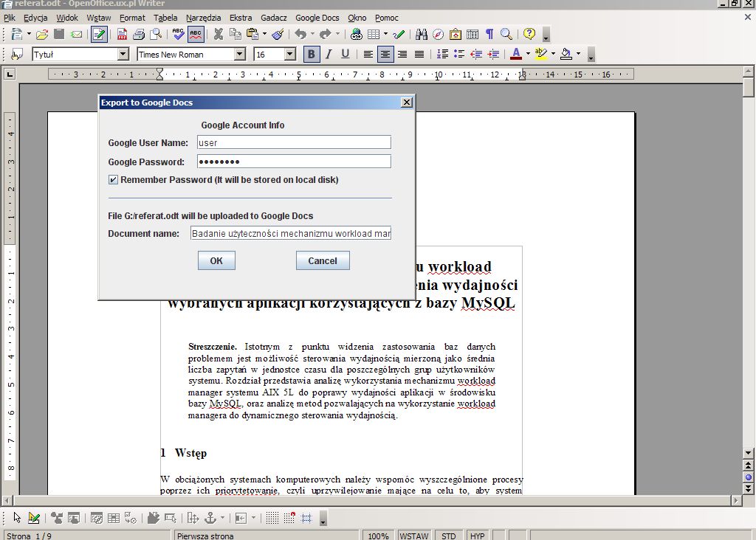Open Font Color dropdown arrow

click(x=528, y=54)
